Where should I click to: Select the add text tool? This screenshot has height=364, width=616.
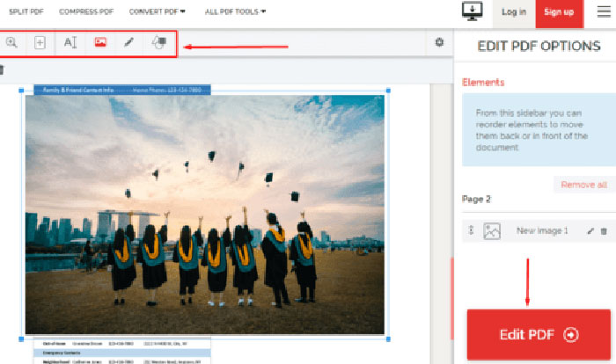click(71, 42)
